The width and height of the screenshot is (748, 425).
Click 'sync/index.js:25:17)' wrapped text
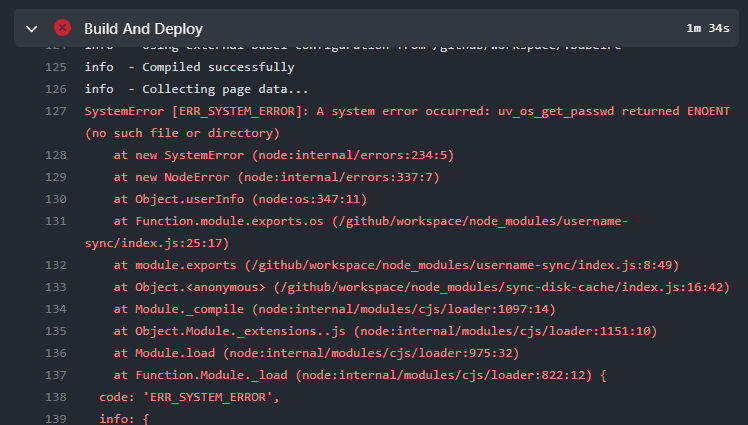(x=157, y=243)
